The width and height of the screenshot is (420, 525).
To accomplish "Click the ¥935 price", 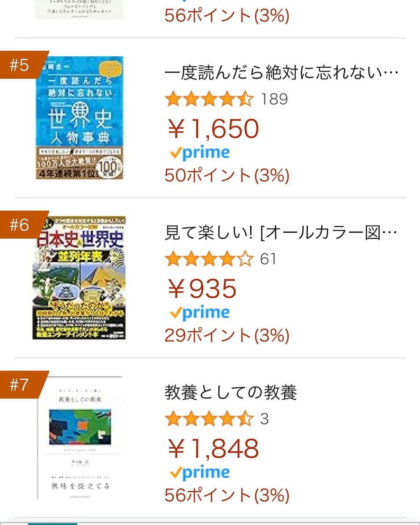I will [202, 289].
